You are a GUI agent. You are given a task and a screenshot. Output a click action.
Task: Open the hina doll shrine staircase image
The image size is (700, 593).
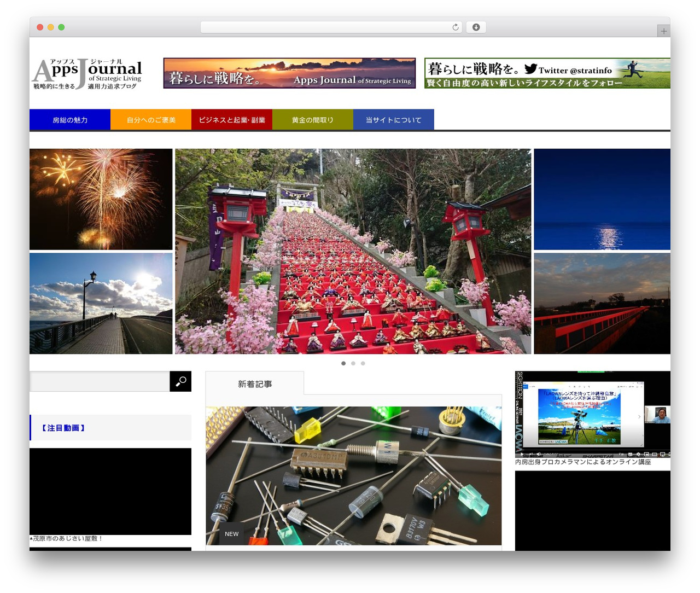click(x=353, y=252)
